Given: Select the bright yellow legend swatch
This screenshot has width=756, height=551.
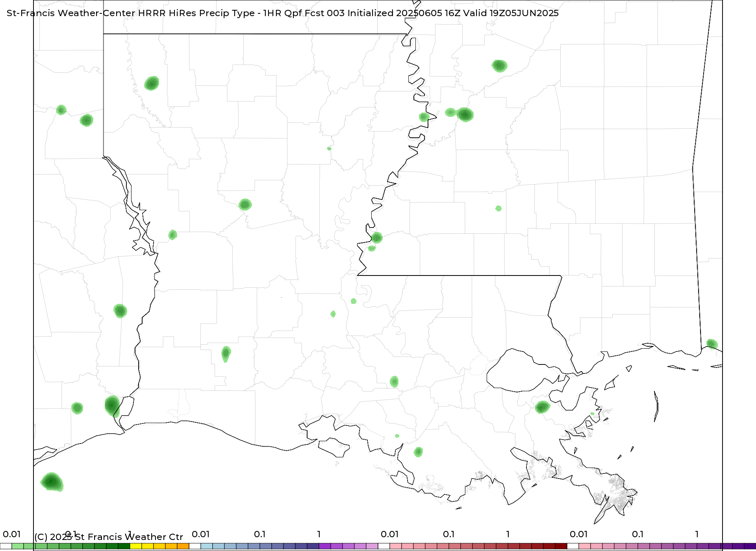Looking at the screenshot, I should pos(136,546).
